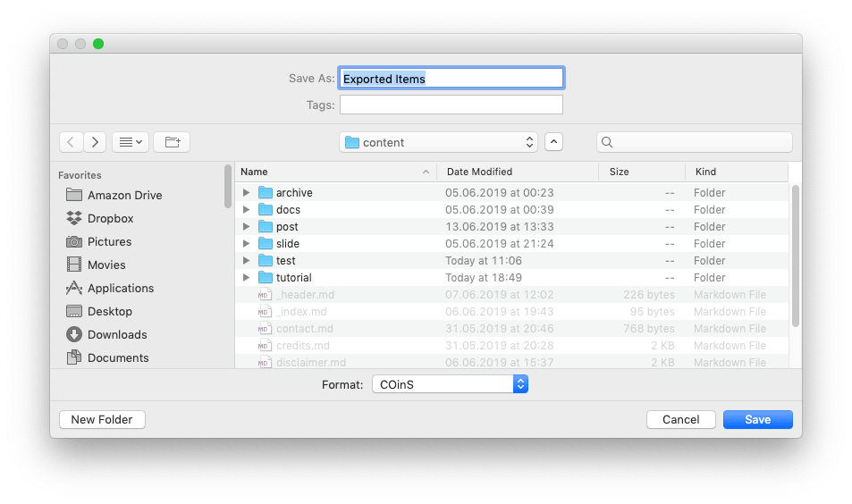Click the "768 bytes" size cell
This screenshot has height=504, width=852.
pyautogui.click(x=649, y=329)
